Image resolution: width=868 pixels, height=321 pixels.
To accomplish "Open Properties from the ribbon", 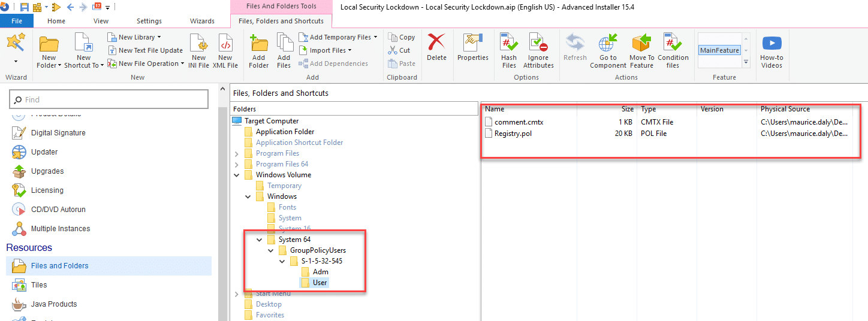I will [x=473, y=48].
